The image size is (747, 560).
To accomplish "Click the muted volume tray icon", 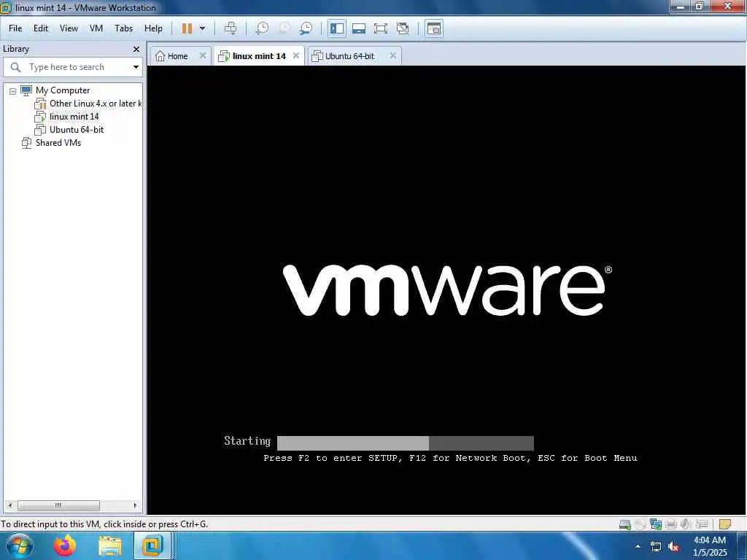I will tap(673, 547).
